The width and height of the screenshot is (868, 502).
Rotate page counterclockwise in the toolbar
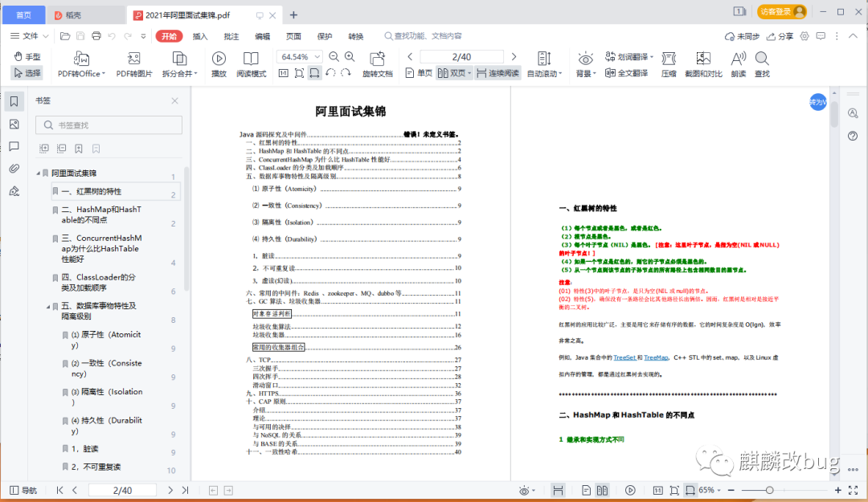330,73
